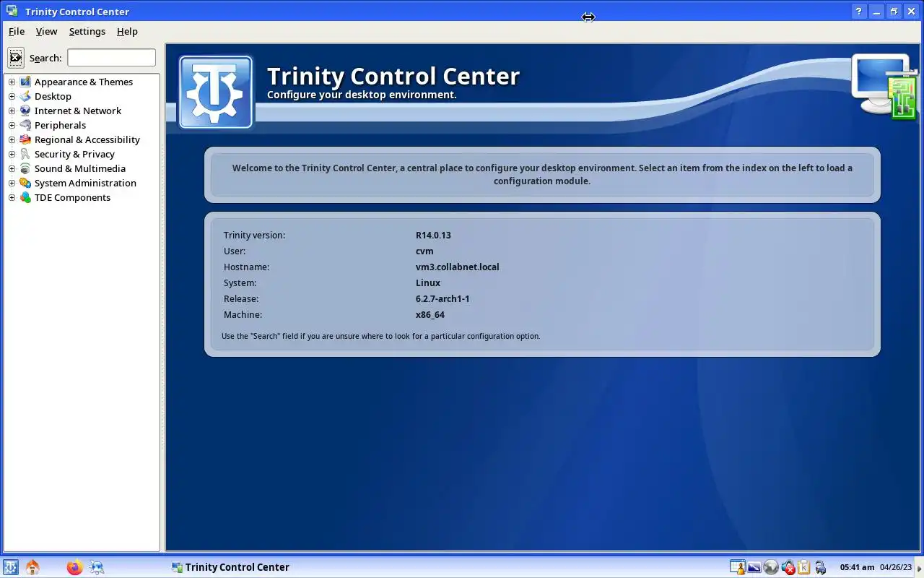Viewport: 924px width, 578px height.
Task: Click the Appearance & Themes category icon
Action: (25, 82)
